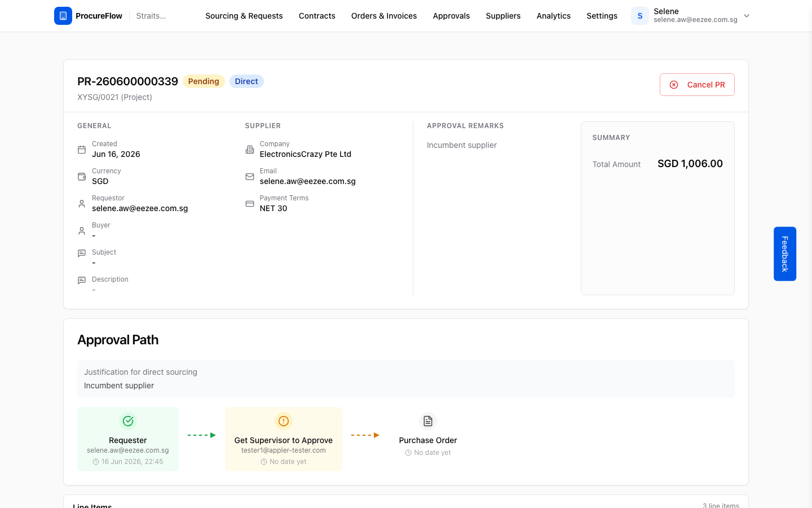Click the Pending status badge
The image size is (812, 508).
204,81
